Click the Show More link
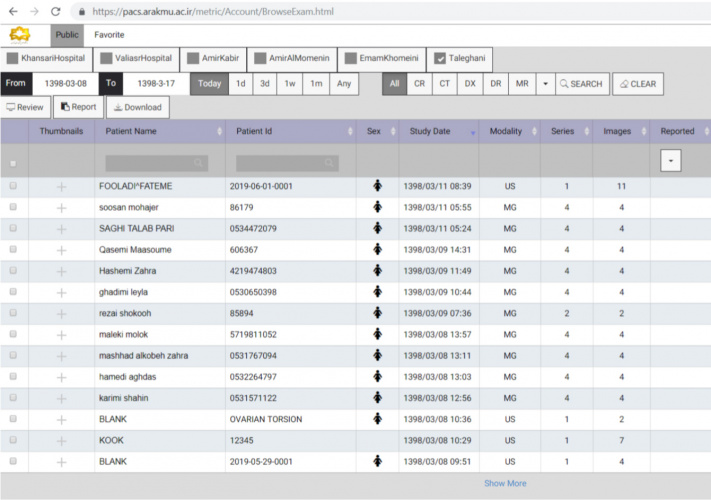This screenshot has width=711, height=500. pyautogui.click(x=504, y=483)
